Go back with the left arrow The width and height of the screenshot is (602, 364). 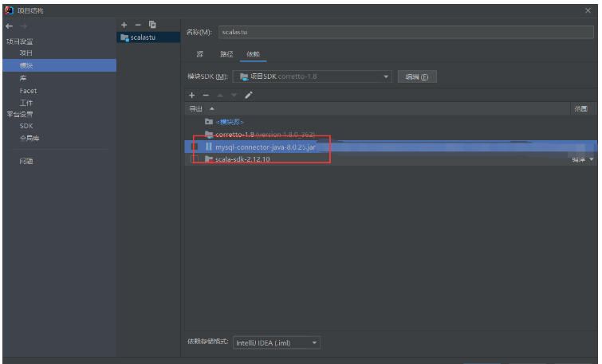tap(10, 26)
